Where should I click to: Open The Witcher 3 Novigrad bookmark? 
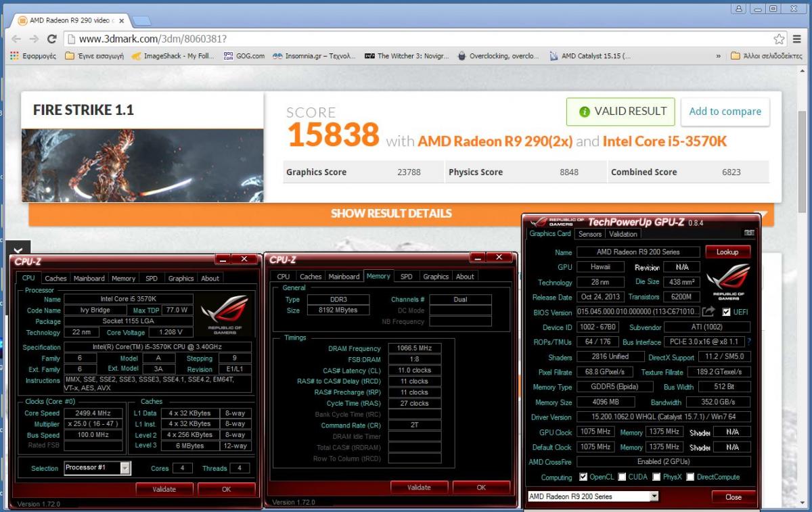[406, 56]
